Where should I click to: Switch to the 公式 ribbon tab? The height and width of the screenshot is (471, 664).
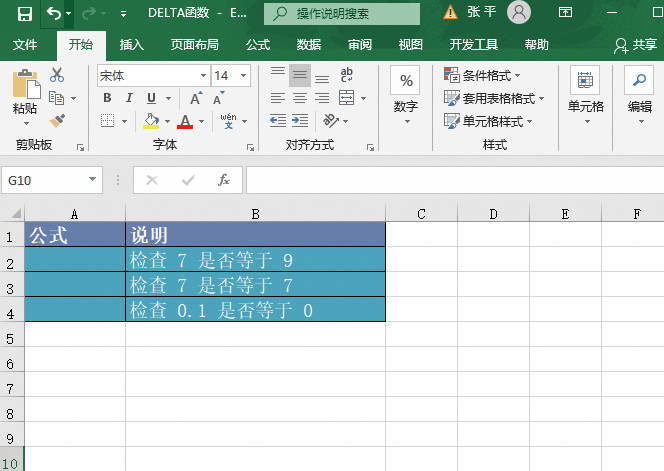click(x=258, y=45)
